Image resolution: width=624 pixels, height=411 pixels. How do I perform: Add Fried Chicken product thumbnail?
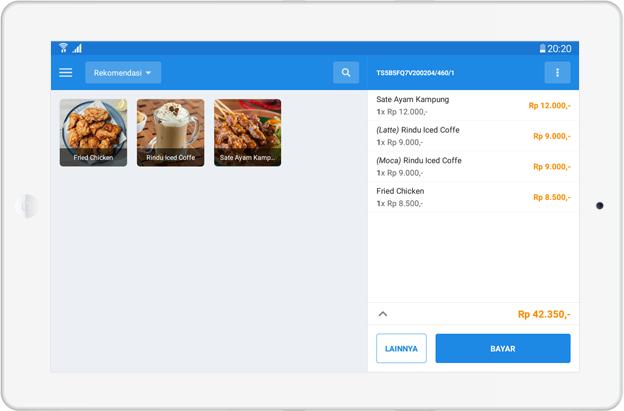click(x=94, y=132)
